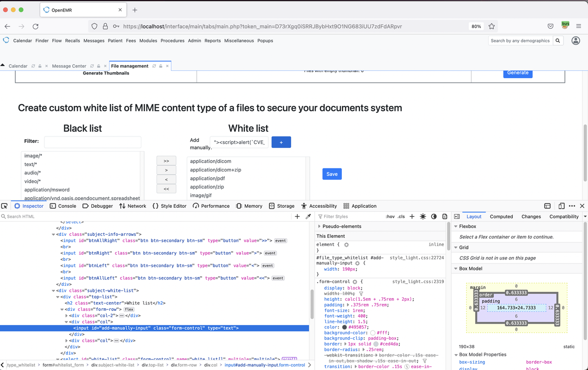
Task: Open Responsive Design Mode icon
Action: (561, 206)
